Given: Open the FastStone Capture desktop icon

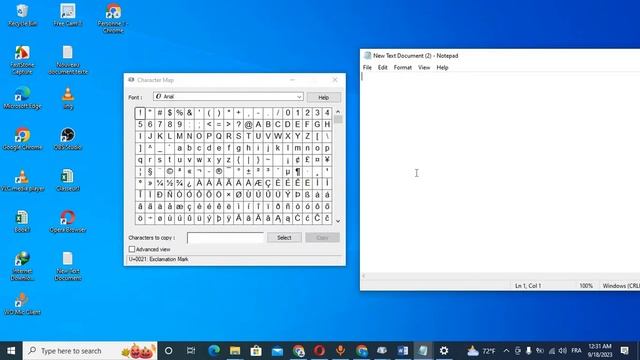Looking at the screenshot, I should coord(22,60).
